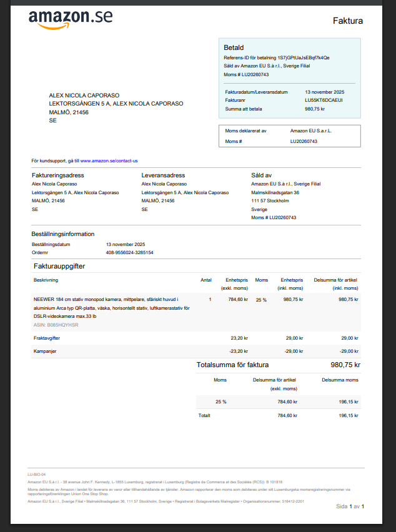Select the 'Faktura' heading text
Viewport: 396px width, 532px height.
348,21
